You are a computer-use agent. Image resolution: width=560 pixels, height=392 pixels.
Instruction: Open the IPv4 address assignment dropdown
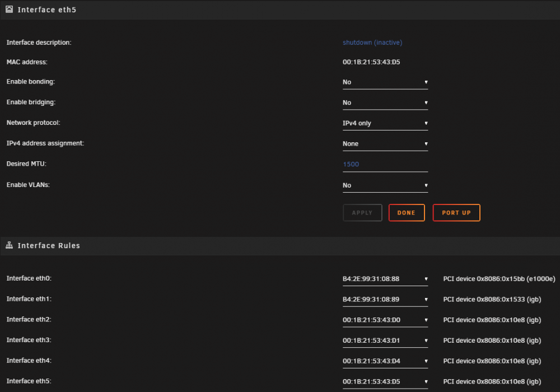pyautogui.click(x=385, y=144)
